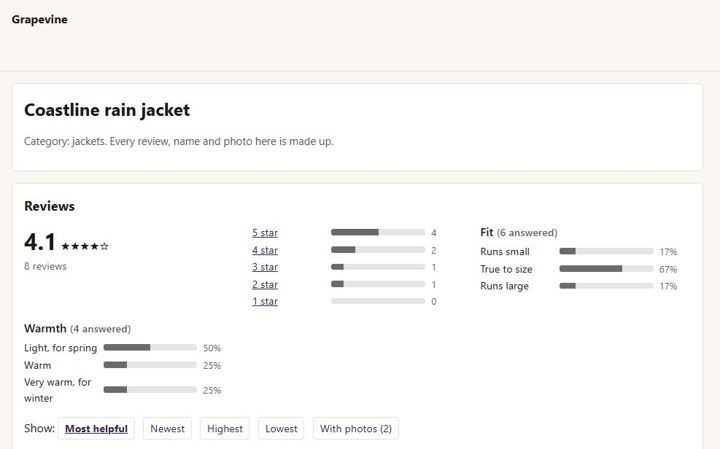Open the Grapevine site logo
This screenshot has width=720, height=449.
click(39, 19)
